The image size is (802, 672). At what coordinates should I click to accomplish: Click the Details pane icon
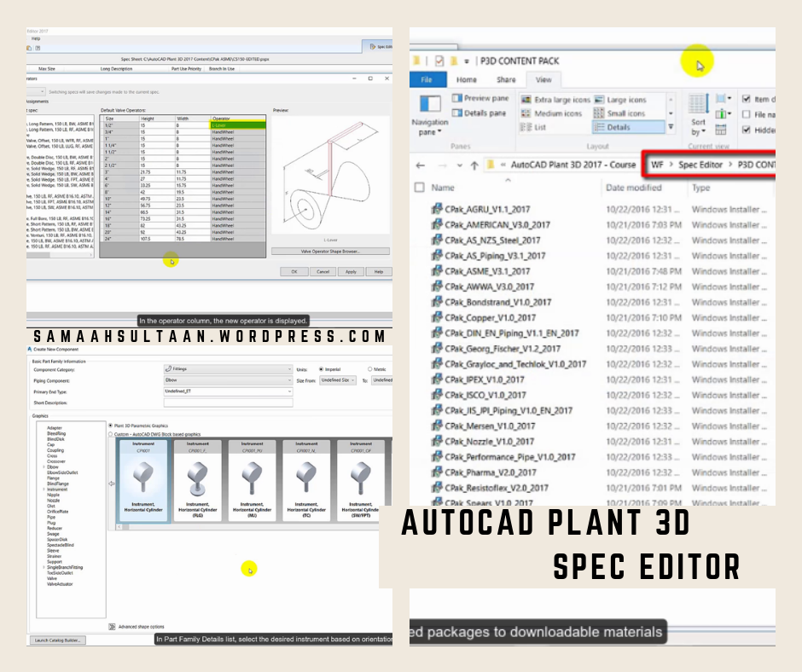coord(456,113)
